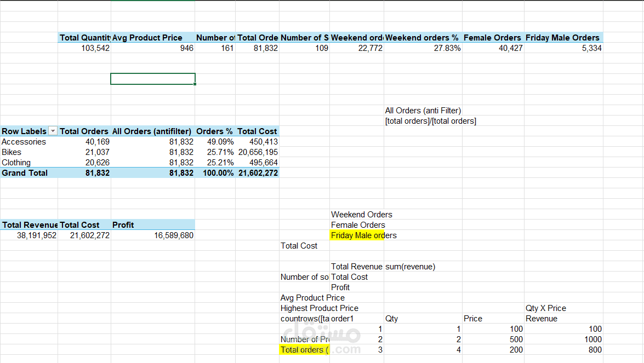The width and height of the screenshot is (644, 363).
Task: Click the Female Orders header cell at top
Action: (x=493, y=37)
